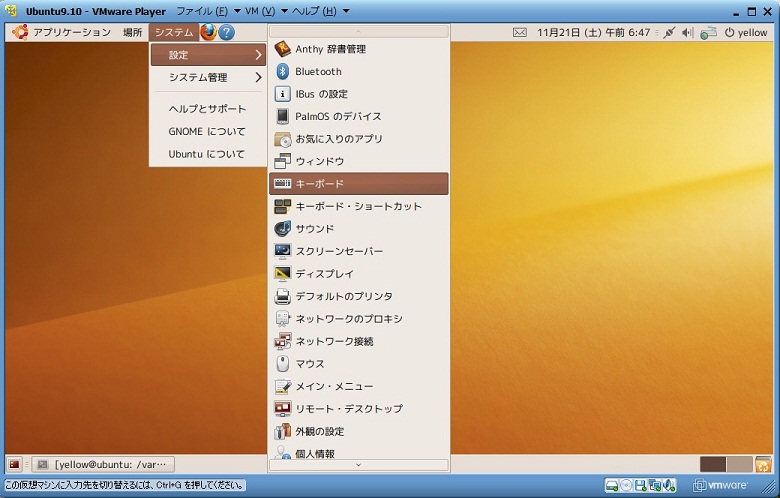Open the アプリケーション menu
Image resolution: width=780 pixels, height=498 pixels.
(x=72, y=32)
